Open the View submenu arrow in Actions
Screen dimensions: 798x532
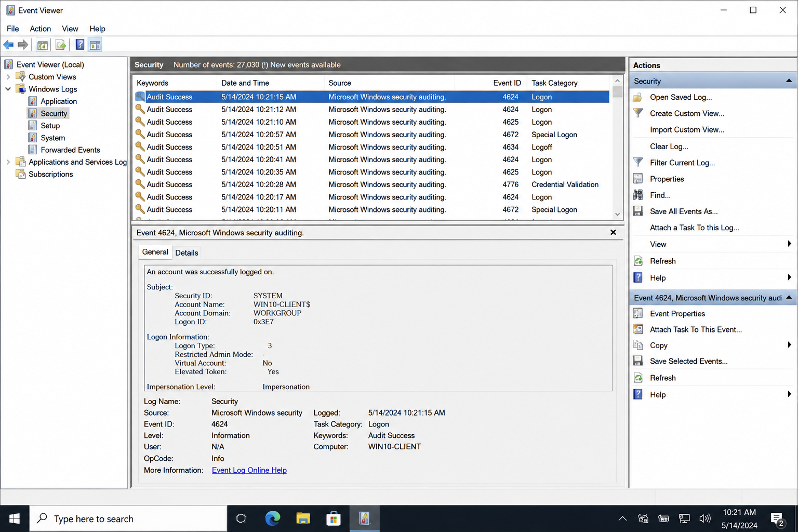pyautogui.click(x=789, y=244)
